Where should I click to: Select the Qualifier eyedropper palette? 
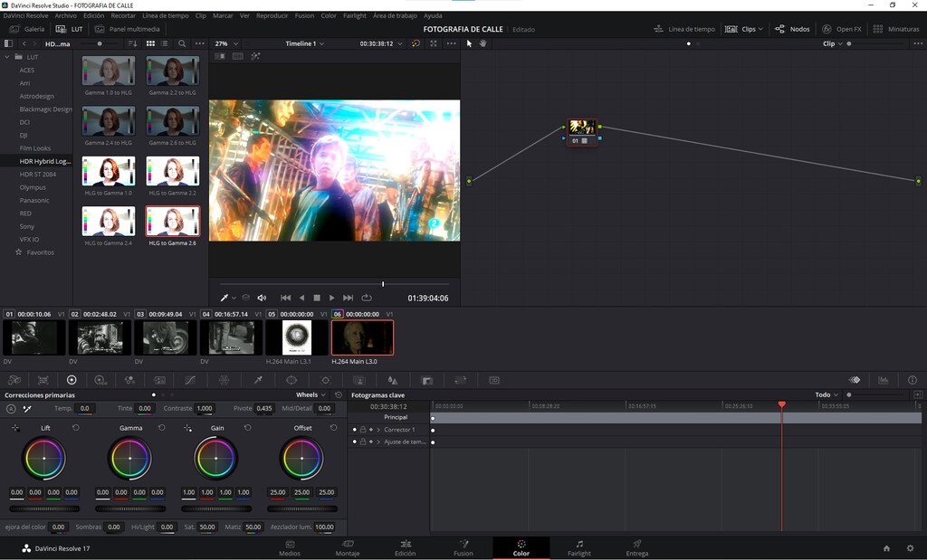click(x=257, y=380)
